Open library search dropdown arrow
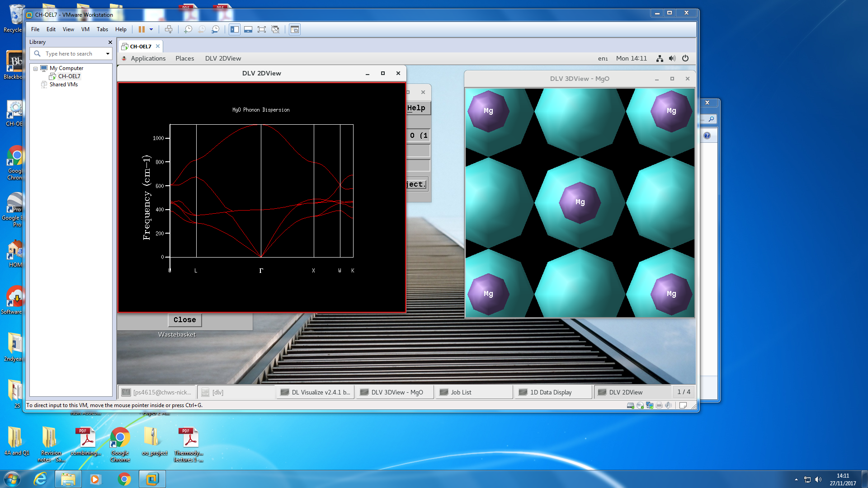Screen dimensions: 868x488 pos(108,54)
